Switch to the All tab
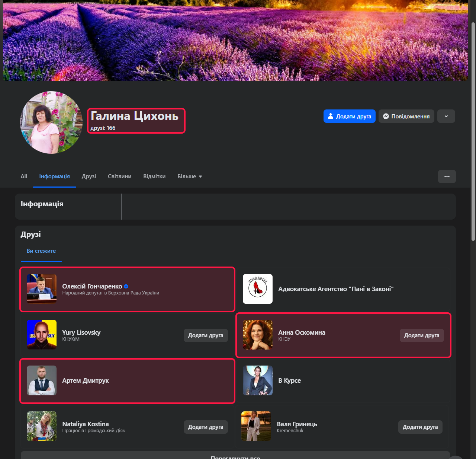476x459 pixels. click(x=24, y=176)
